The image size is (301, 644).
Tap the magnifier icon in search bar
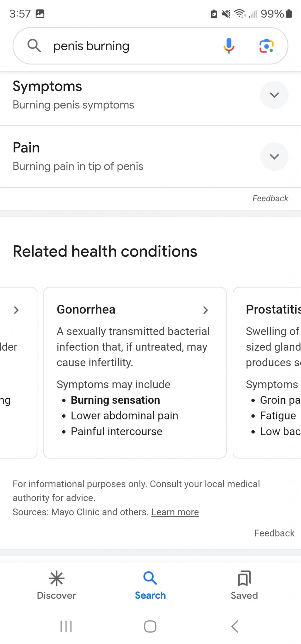(x=34, y=46)
